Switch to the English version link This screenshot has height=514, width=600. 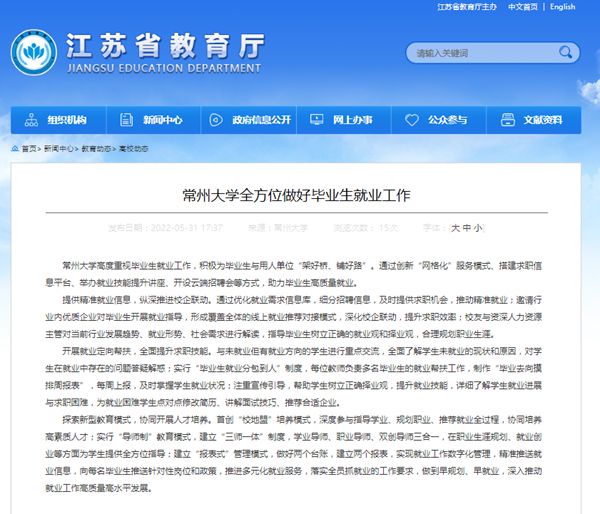click(562, 7)
